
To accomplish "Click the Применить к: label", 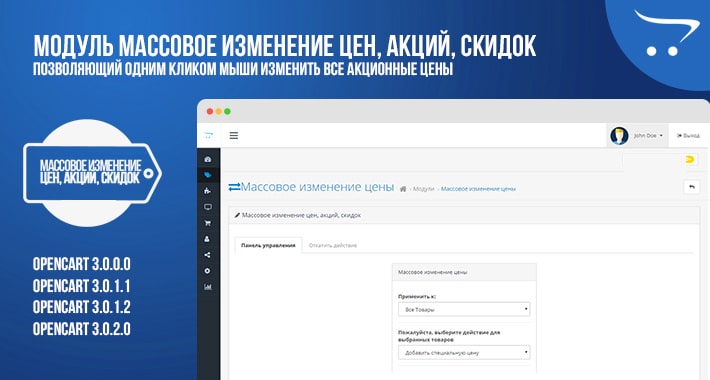I will point(417,296).
